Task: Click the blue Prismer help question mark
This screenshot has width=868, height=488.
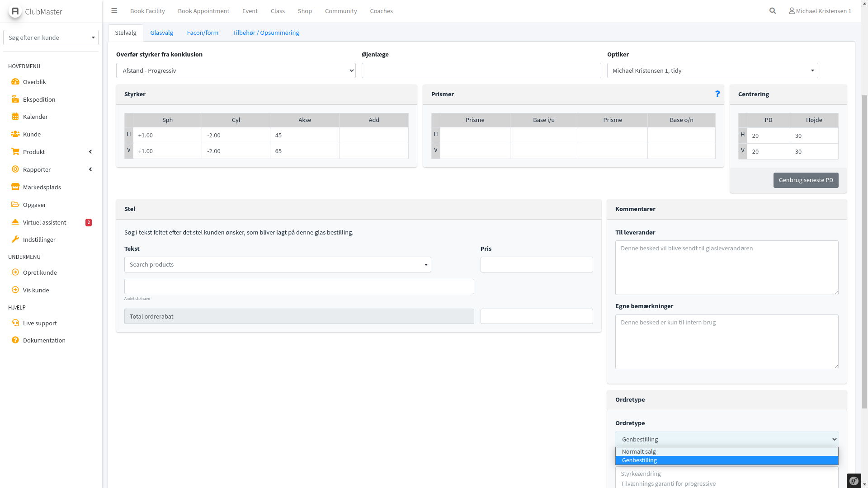Action: click(717, 94)
